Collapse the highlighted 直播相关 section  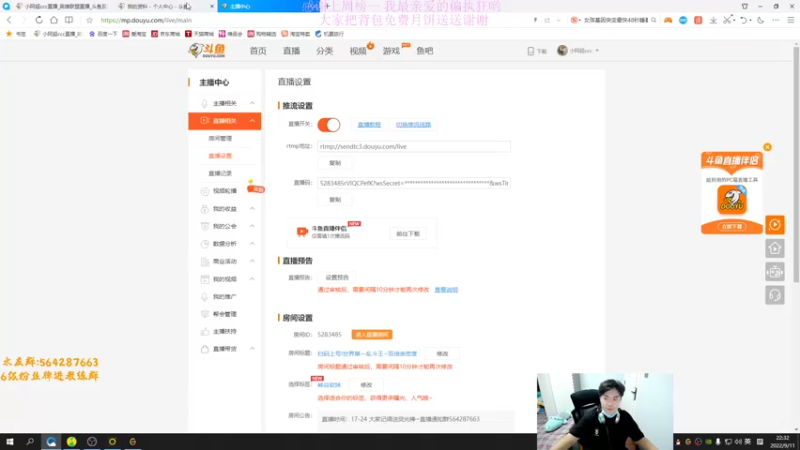point(252,121)
